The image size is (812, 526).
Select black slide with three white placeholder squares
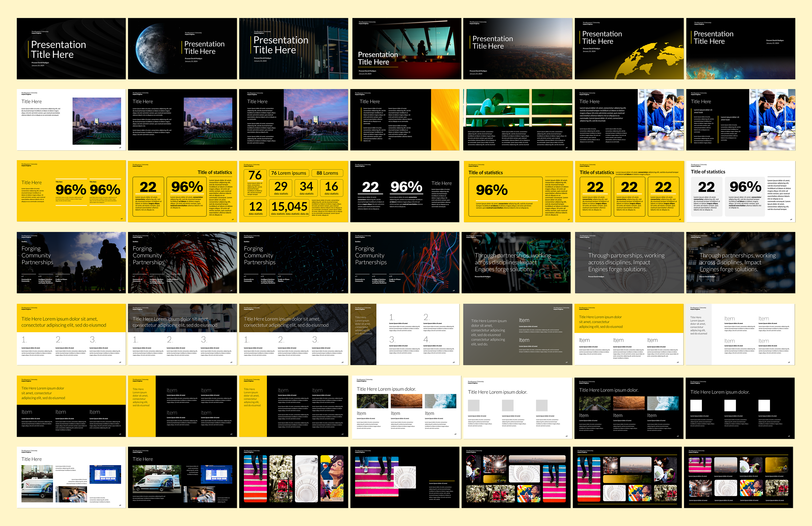click(740, 408)
